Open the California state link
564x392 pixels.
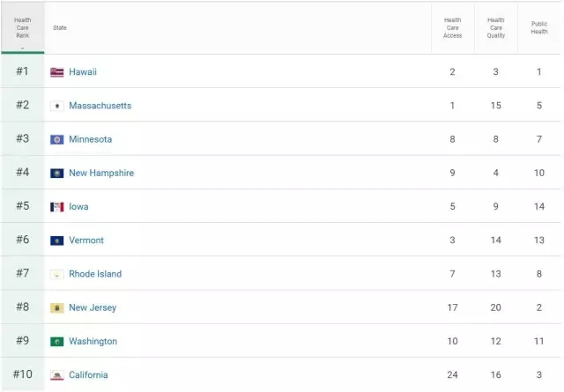coord(88,375)
